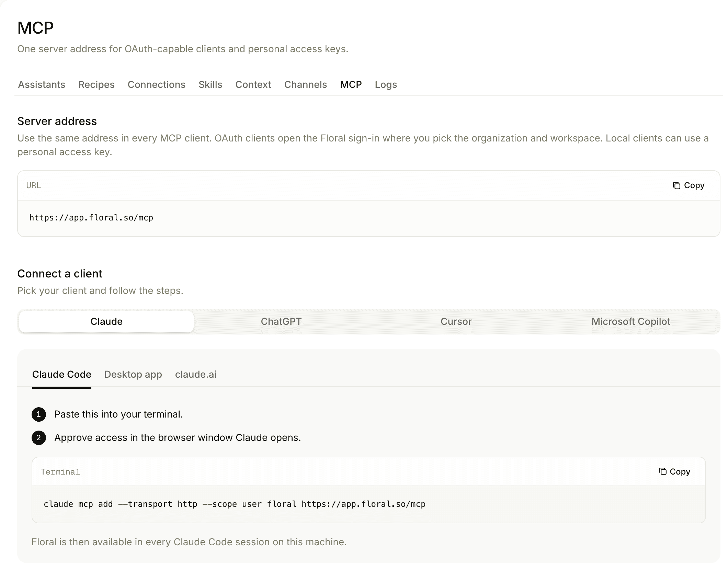Go to the Connections tab
728x570 pixels.
tap(156, 84)
